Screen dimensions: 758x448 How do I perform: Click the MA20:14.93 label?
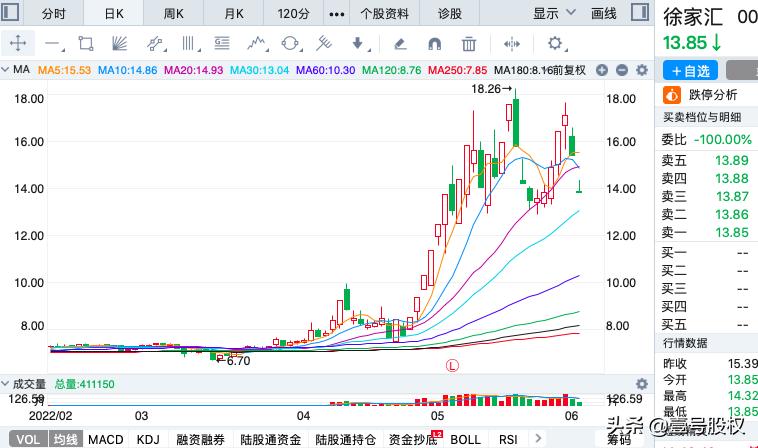pos(193,71)
